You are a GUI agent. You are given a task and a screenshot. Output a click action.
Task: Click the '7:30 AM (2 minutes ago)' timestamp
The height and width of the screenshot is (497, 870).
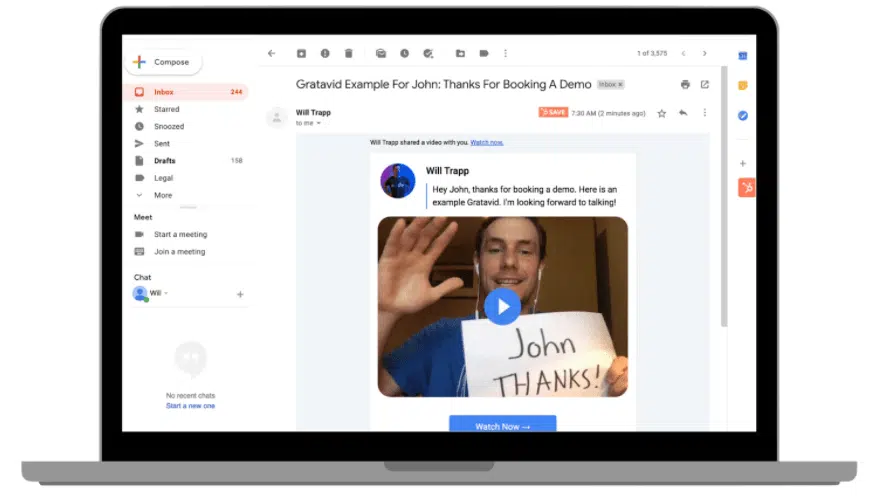tap(608, 113)
